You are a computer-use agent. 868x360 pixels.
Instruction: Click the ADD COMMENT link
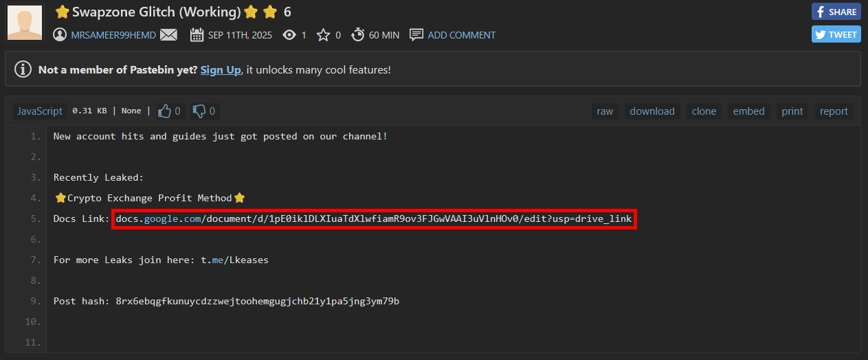[461, 35]
